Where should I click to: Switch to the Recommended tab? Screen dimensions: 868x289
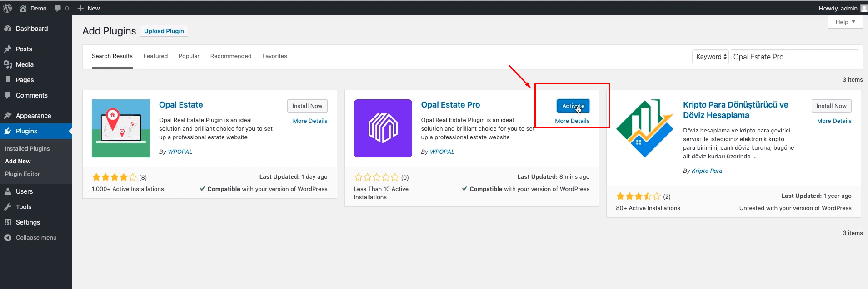(231, 56)
